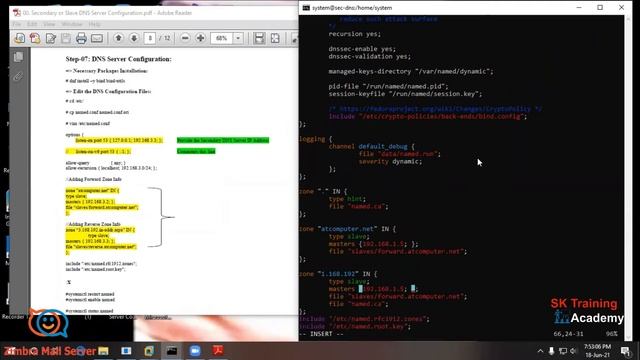
Task: Click the terminal window title bar icon
Action: tap(306, 7)
